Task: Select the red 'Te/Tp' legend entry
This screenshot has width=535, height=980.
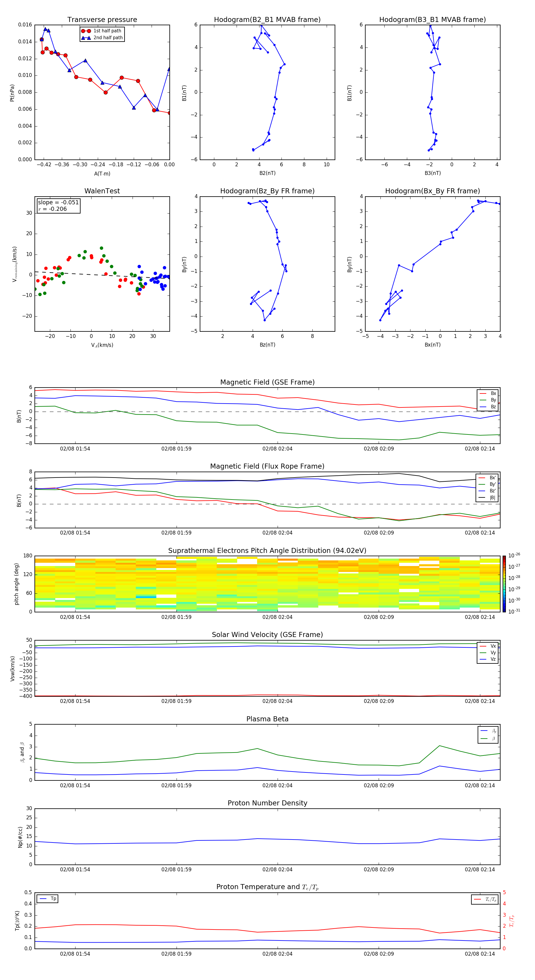Action: 485,900
